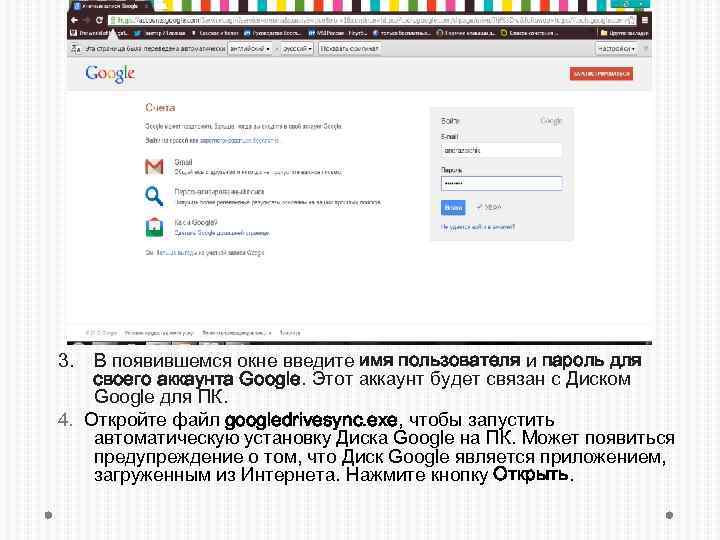Screen dimensions: 720x540
Task: Open source language dropdown (английский)
Action: (250, 48)
